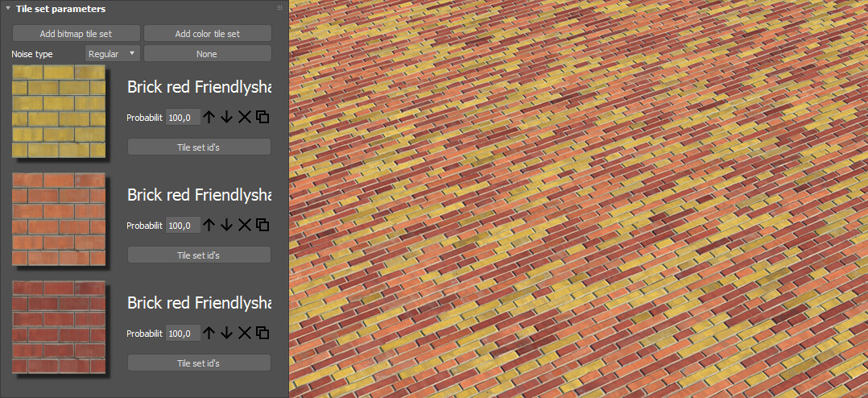The image size is (868, 398).
Task: Delete the yellow brick tile set
Action: coord(245,117)
